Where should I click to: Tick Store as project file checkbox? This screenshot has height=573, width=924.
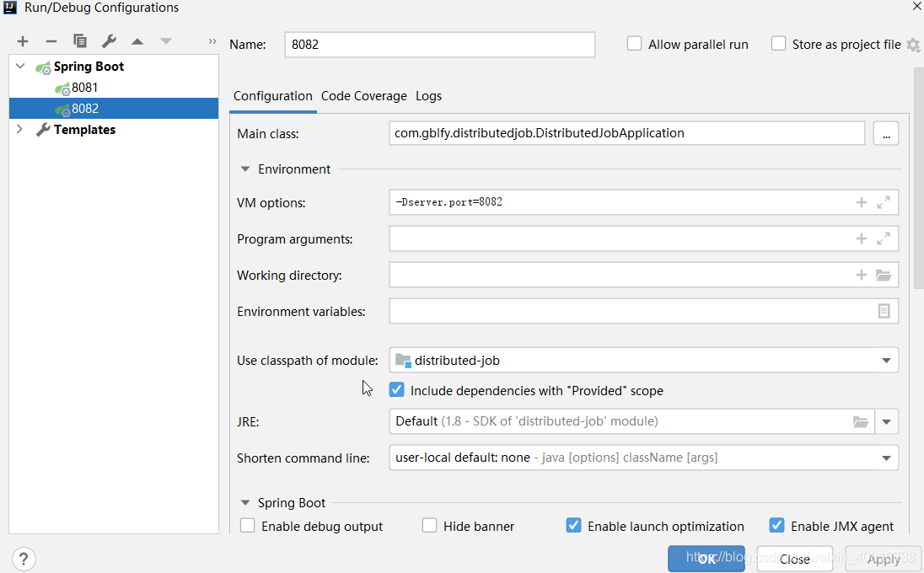tap(778, 44)
